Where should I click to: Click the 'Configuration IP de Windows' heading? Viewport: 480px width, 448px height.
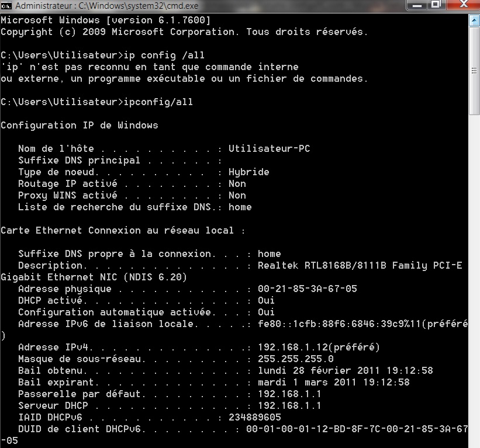79,126
